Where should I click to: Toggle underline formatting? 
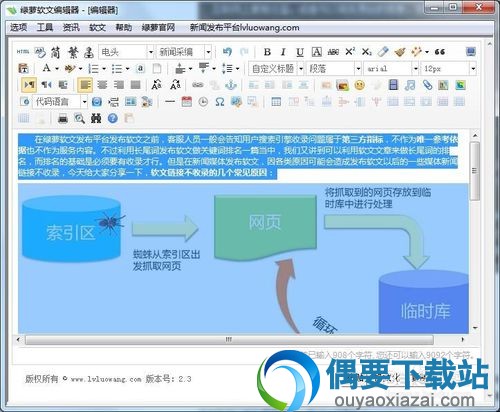(x=300, y=52)
